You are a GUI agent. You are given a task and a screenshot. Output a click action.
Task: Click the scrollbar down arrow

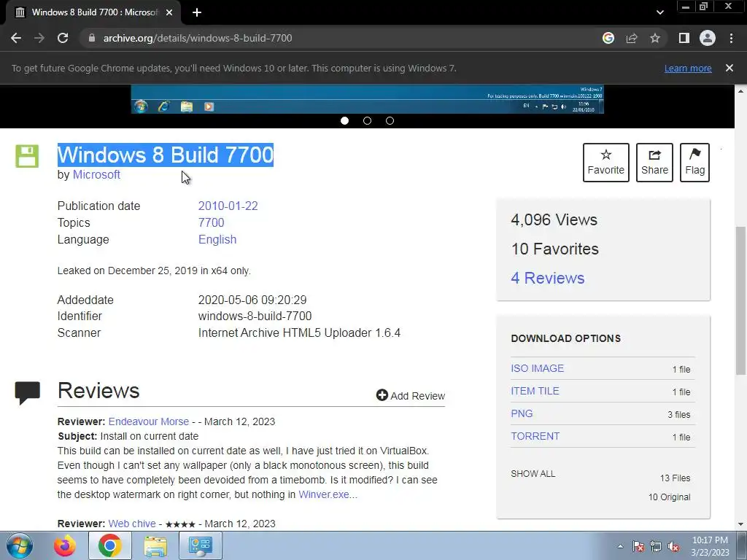coord(740,524)
